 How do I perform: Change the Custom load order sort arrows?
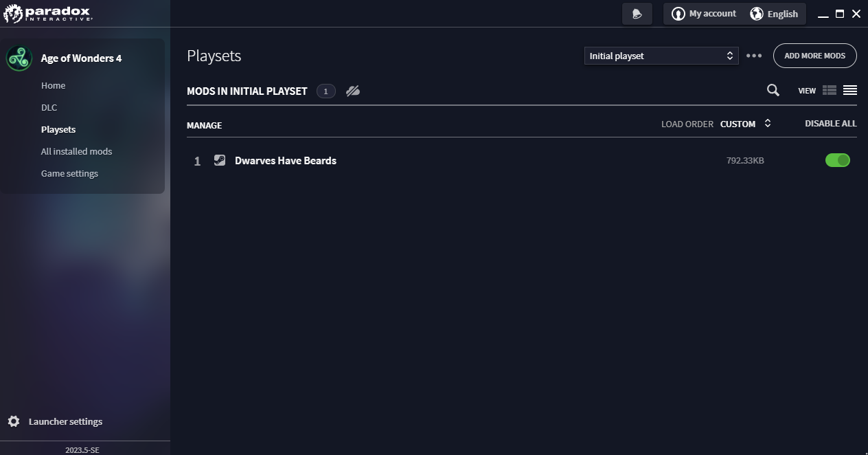(x=768, y=124)
